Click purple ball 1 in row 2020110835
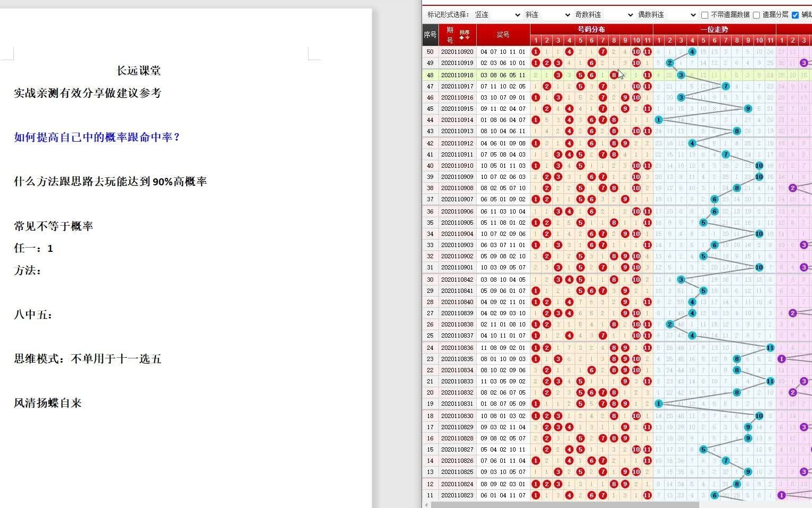This screenshot has width=812, height=508. click(781, 359)
